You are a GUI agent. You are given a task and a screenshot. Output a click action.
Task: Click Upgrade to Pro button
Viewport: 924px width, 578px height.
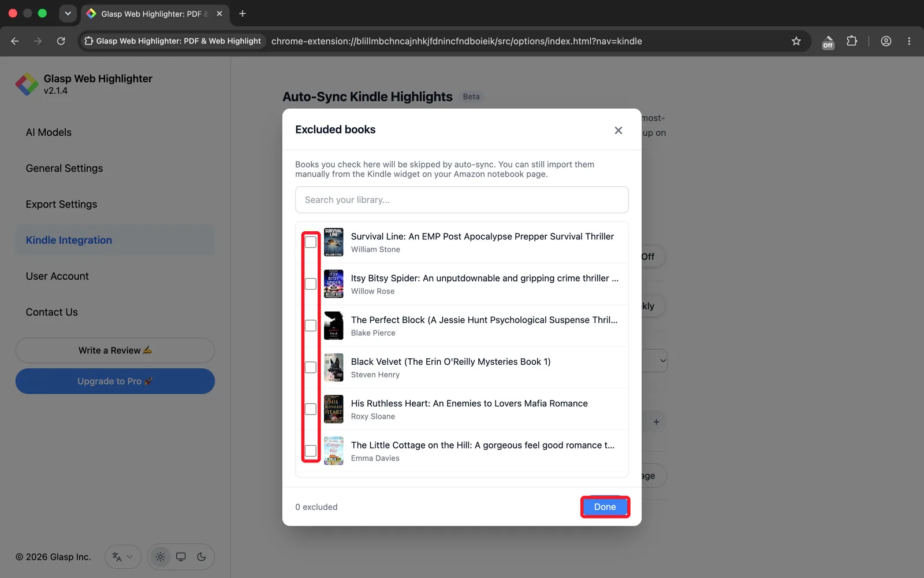pos(115,381)
